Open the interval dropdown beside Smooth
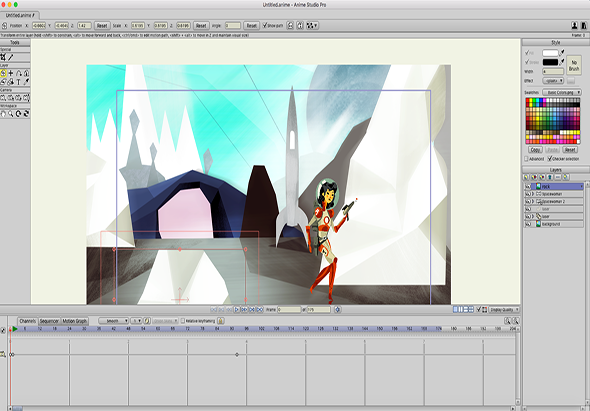Screen dimensions: 590x411 pos(136,321)
